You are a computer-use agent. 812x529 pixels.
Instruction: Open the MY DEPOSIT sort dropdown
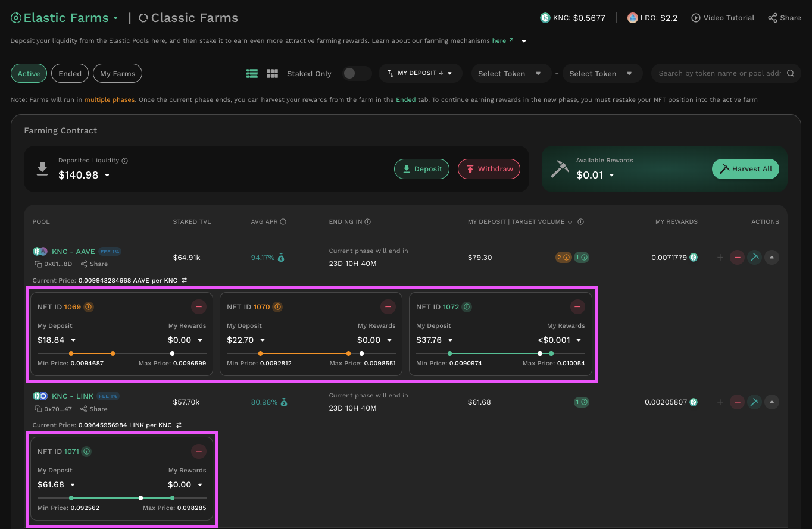coord(420,73)
